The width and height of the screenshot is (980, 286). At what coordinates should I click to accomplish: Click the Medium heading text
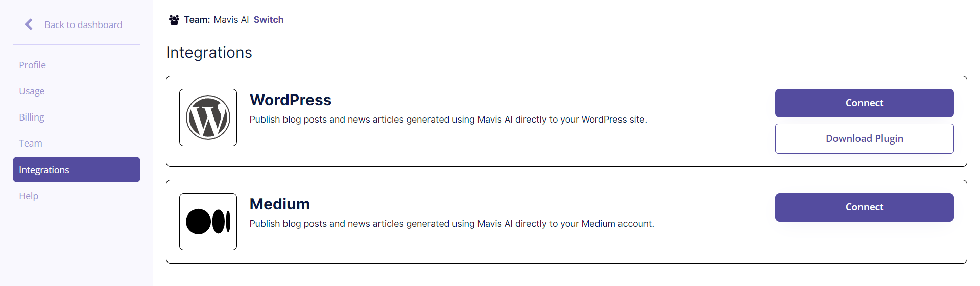(279, 204)
